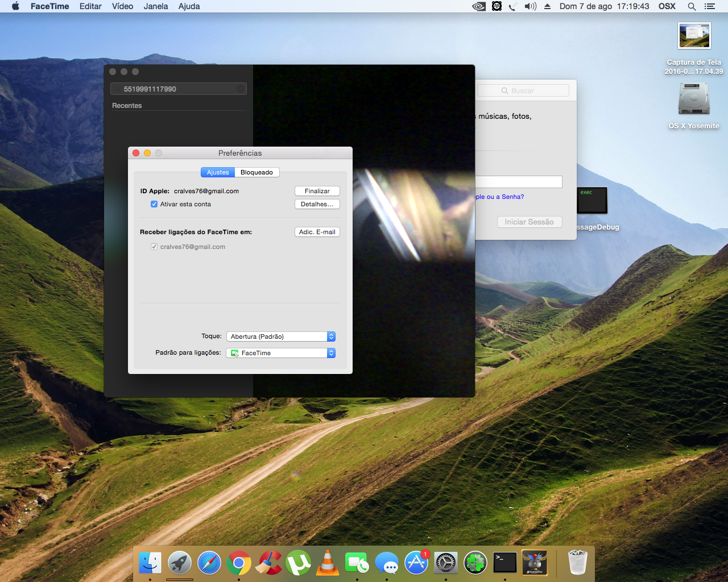Open CCleaner from the dock

[268, 563]
